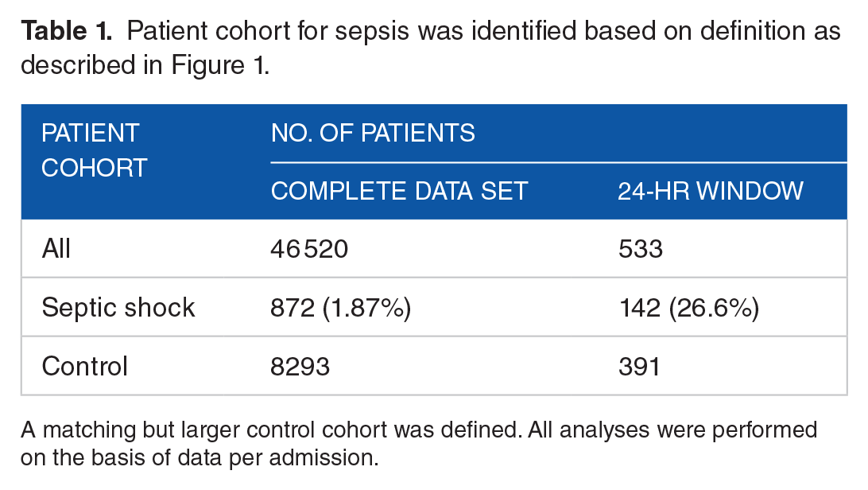This screenshot has width=868, height=490.
Task: Click the "COMPLETE DATA SET" subheader
Action: click(x=399, y=191)
